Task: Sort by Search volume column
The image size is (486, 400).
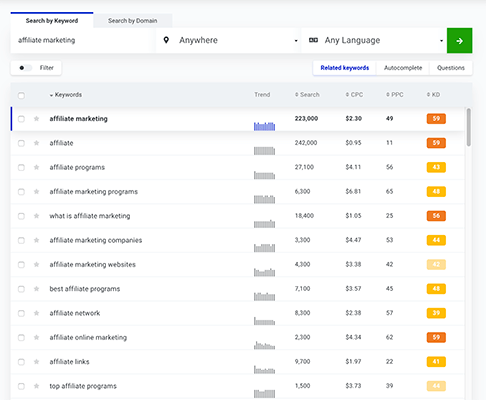Action: (x=307, y=95)
